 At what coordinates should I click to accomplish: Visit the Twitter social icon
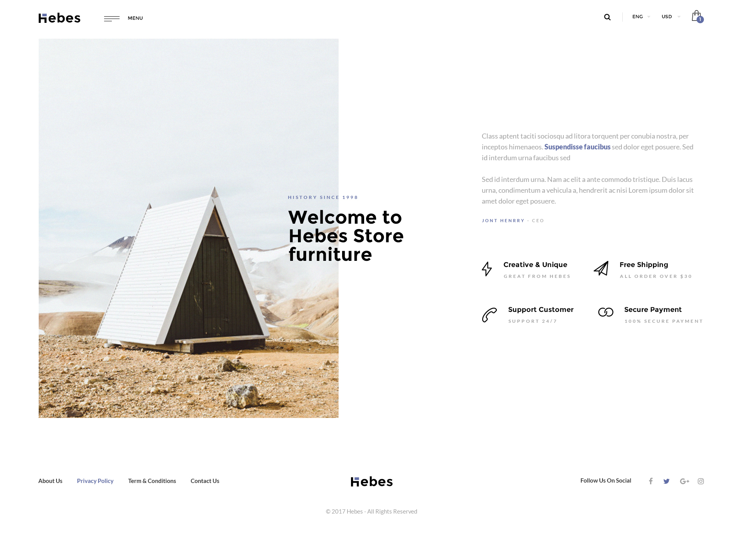tap(666, 481)
